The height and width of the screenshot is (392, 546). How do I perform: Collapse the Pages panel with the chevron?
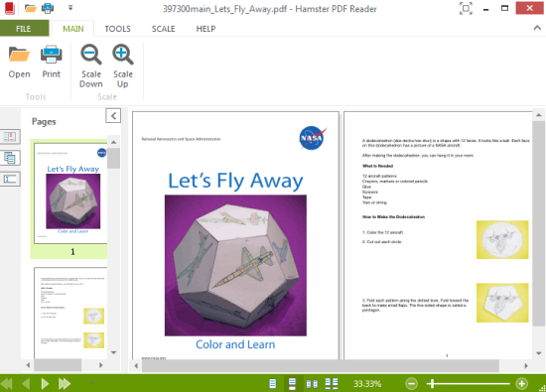tap(113, 115)
